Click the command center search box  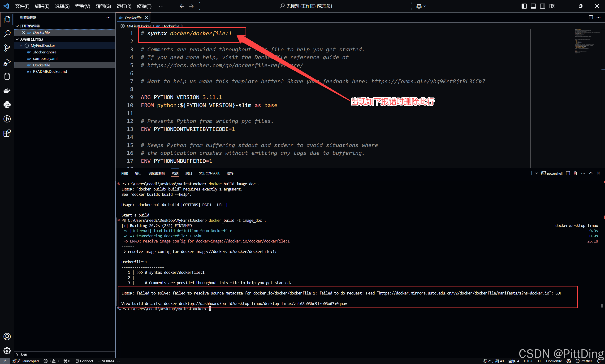point(305,6)
